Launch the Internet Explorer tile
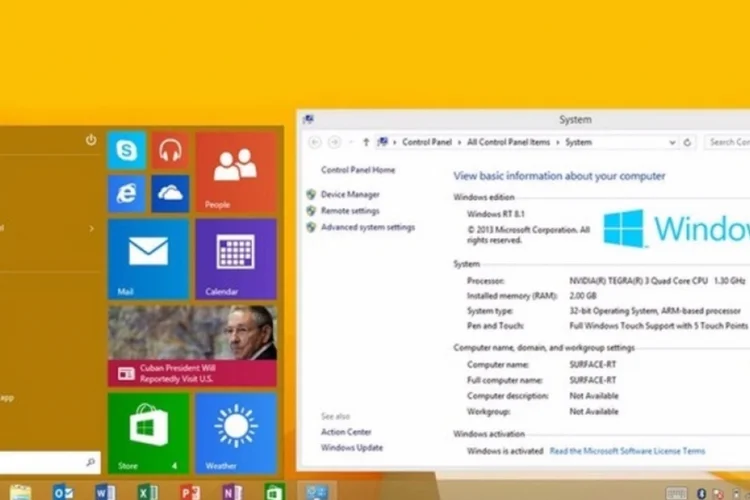750x500 pixels. 127,193
